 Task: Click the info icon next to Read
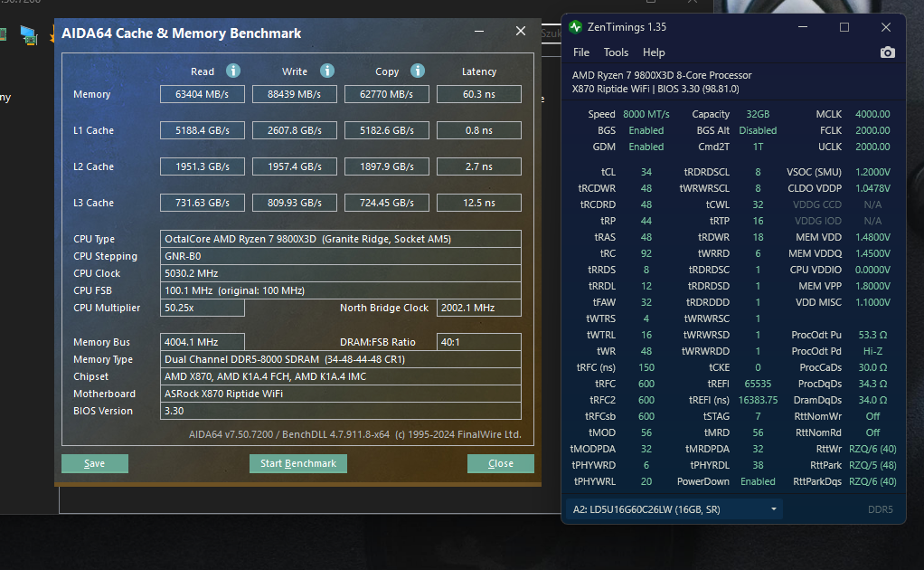[x=233, y=71]
